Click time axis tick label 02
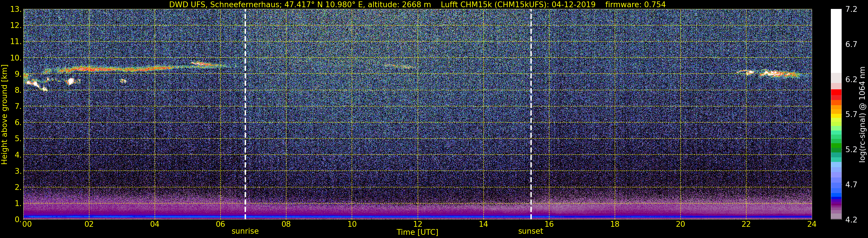 point(89,224)
